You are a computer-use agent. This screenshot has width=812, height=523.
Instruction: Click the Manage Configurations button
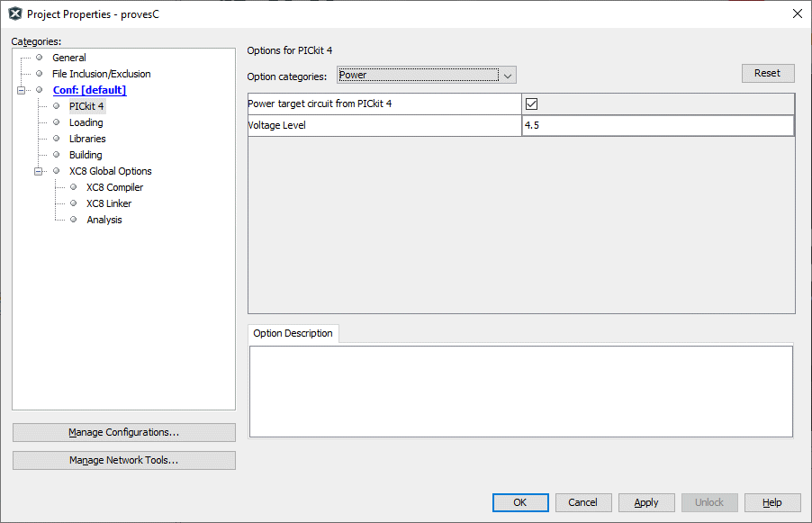124,432
